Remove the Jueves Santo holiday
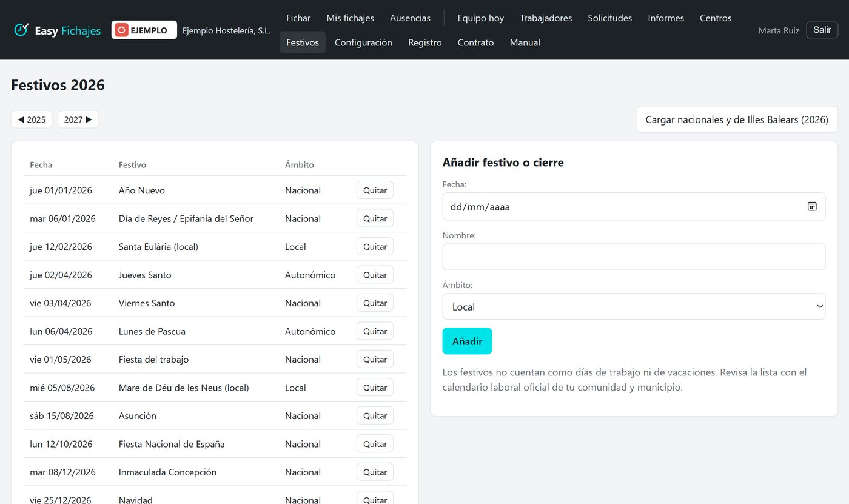Screen dimensions: 849x504 375,275
